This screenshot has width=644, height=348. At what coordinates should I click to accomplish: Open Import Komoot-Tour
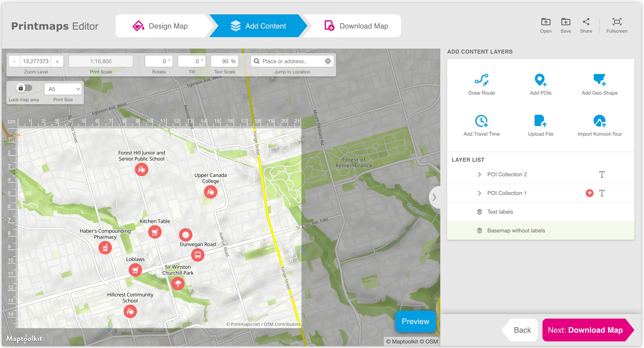599,121
